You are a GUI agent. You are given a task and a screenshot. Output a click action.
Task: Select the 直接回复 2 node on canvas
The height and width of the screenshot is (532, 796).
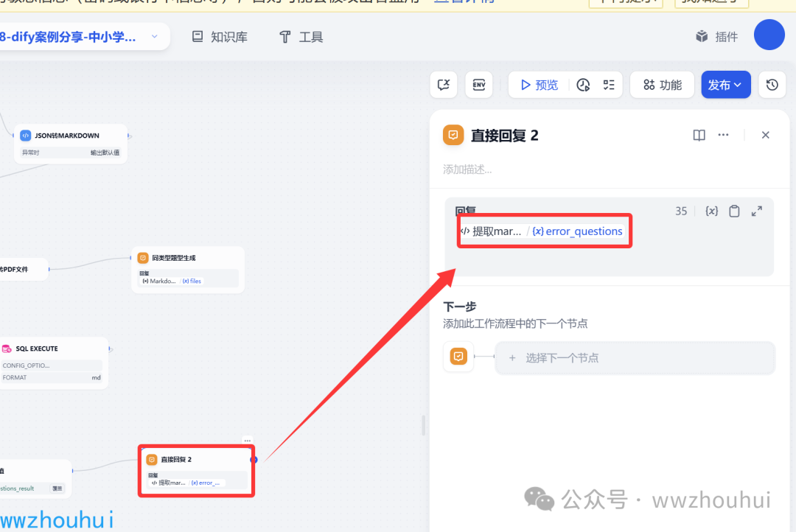click(197, 471)
